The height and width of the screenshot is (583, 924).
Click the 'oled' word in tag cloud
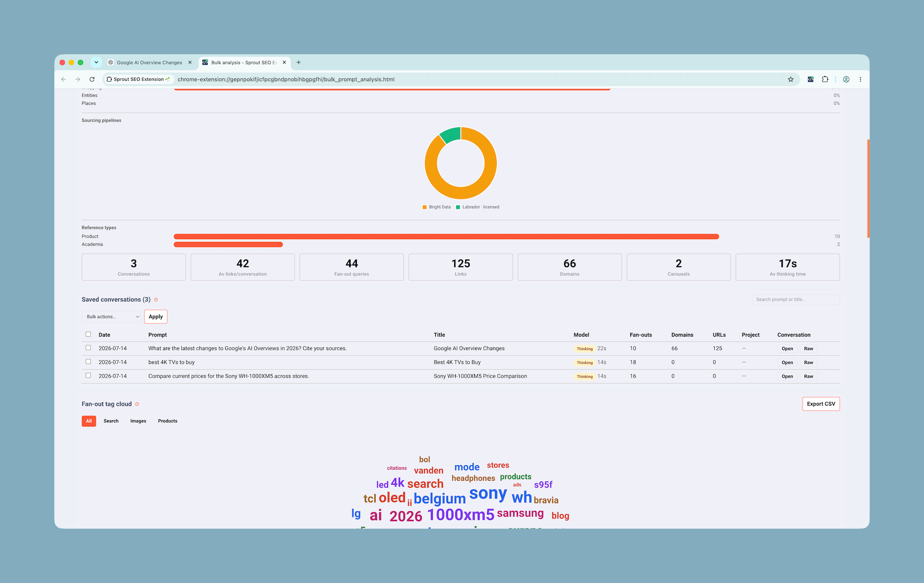coord(392,498)
